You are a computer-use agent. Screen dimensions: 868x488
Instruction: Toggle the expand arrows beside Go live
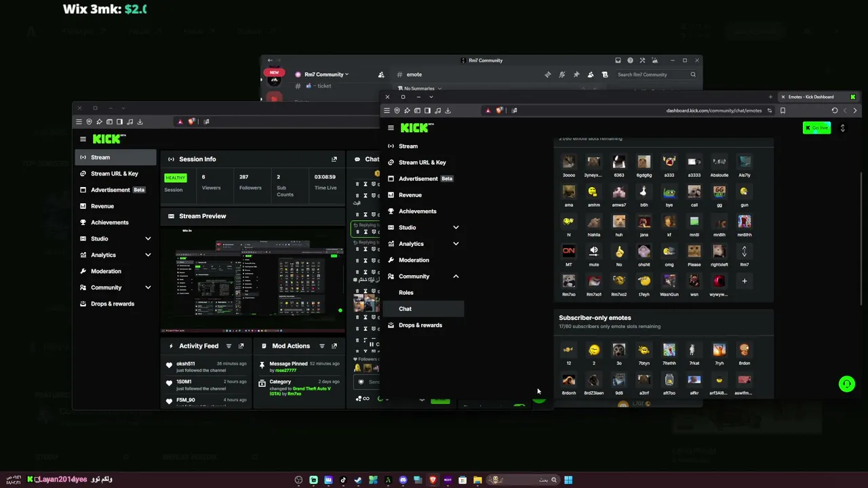tap(842, 128)
